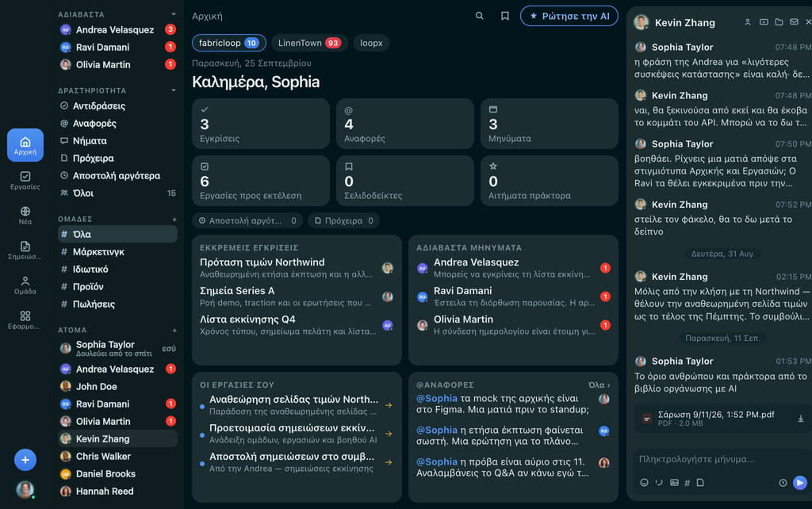The image size is (812, 509).
Task: Open Νέα globe icon in navigation rail
Action: tap(25, 215)
